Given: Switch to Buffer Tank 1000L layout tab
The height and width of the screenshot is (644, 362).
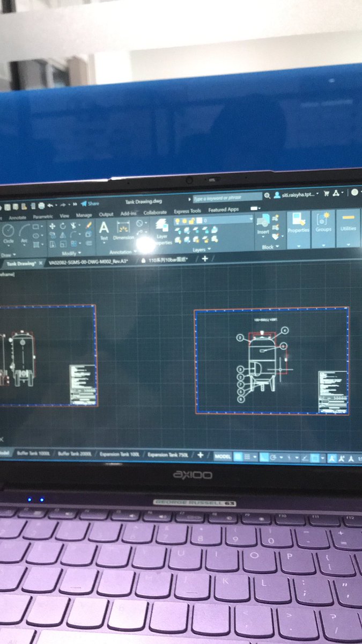Looking at the screenshot, I should (x=33, y=453).
